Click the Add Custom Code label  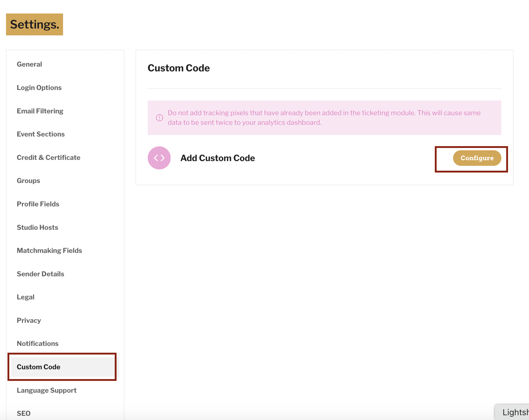pos(218,158)
